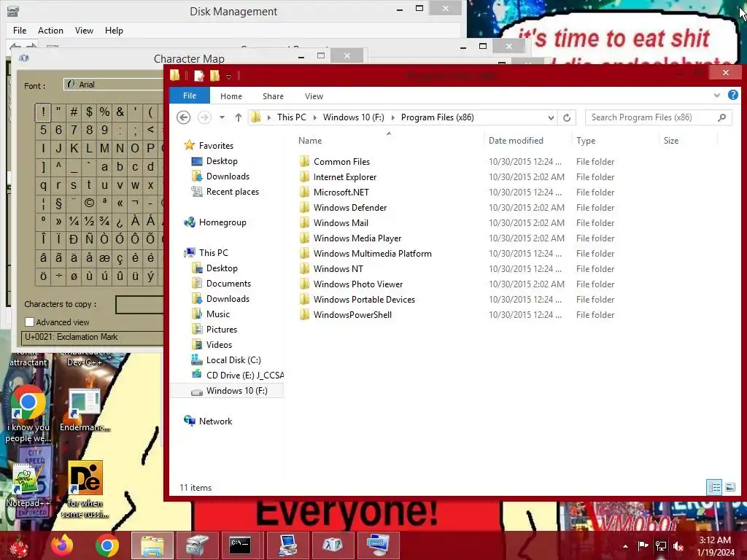Screen dimensions: 747x560
Task: Open CD Drive (E:) in navigation pane
Action: pyautogui.click(x=245, y=376)
